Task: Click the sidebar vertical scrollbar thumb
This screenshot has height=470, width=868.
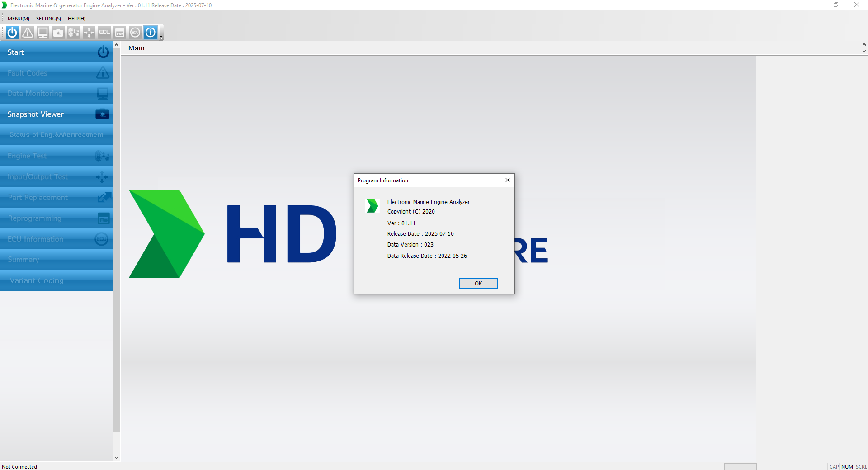Action: [116, 240]
